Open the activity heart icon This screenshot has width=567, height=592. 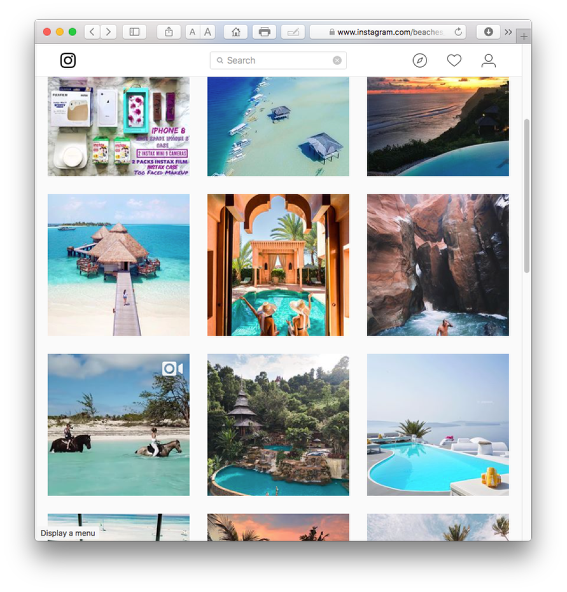click(454, 60)
